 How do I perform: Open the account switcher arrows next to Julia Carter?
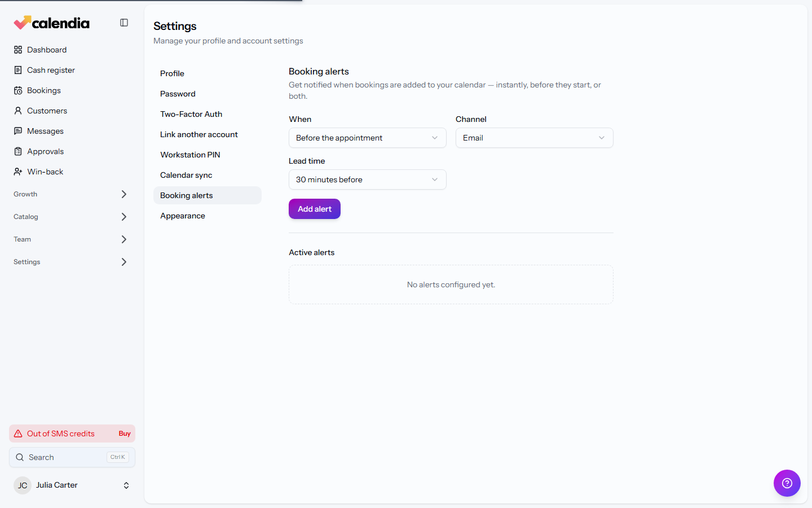[x=126, y=485]
